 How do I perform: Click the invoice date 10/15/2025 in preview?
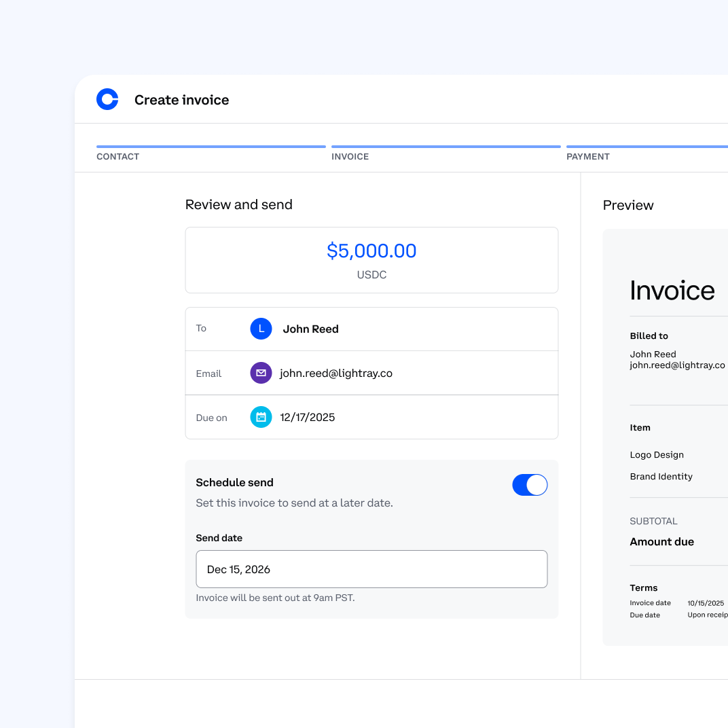[706, 603]
